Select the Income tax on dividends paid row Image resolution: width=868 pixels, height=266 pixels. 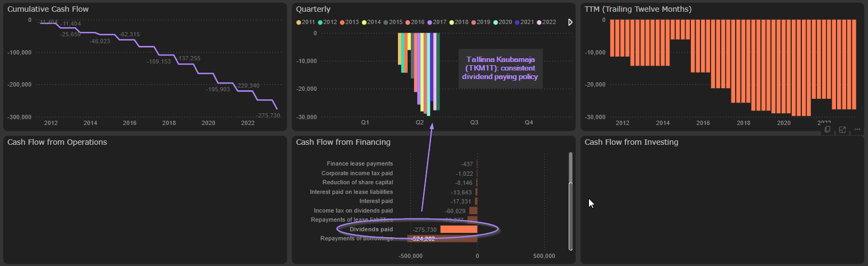click(x=353, y=210)
